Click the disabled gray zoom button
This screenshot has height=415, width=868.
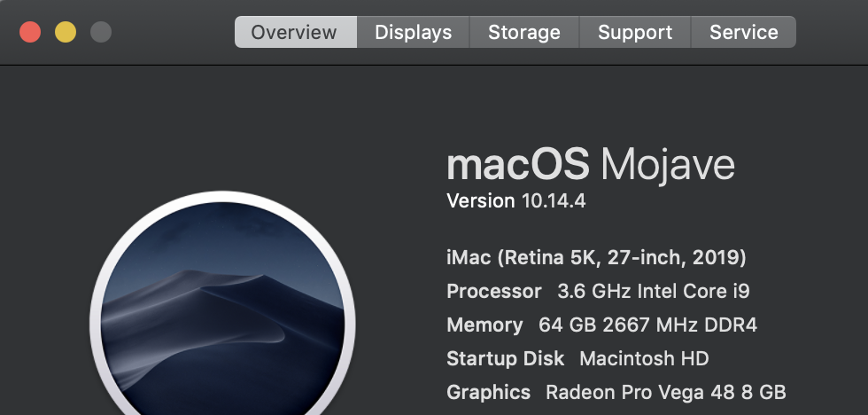[101, 33]
